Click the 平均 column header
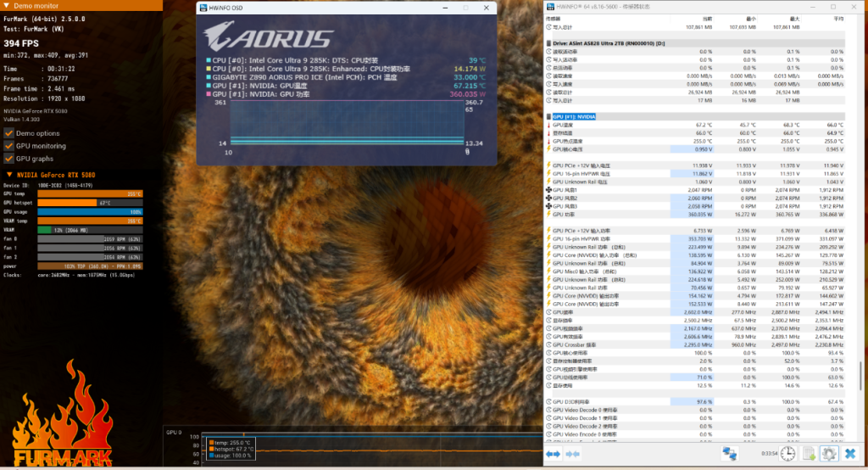The image size is (868, 470). [x=837, y=18]
